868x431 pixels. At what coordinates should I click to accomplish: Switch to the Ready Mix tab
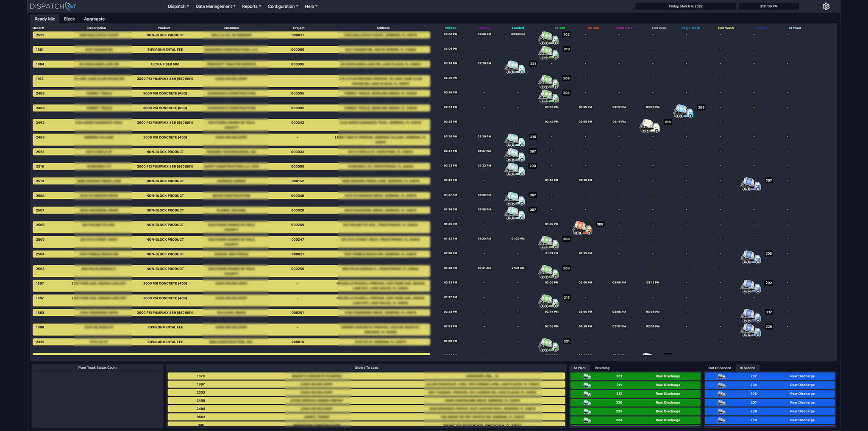click(45, 19)
